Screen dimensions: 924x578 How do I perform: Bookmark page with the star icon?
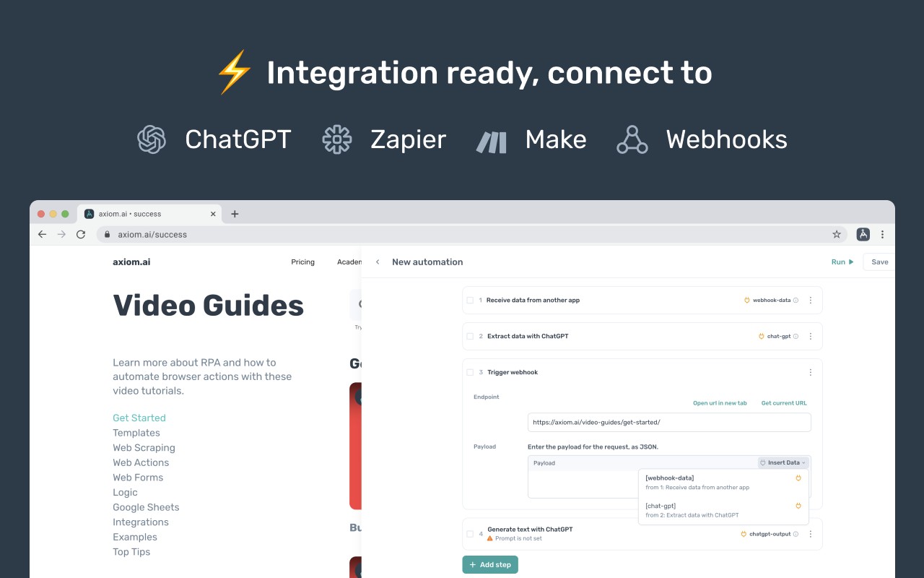click(x=837, y=234)
